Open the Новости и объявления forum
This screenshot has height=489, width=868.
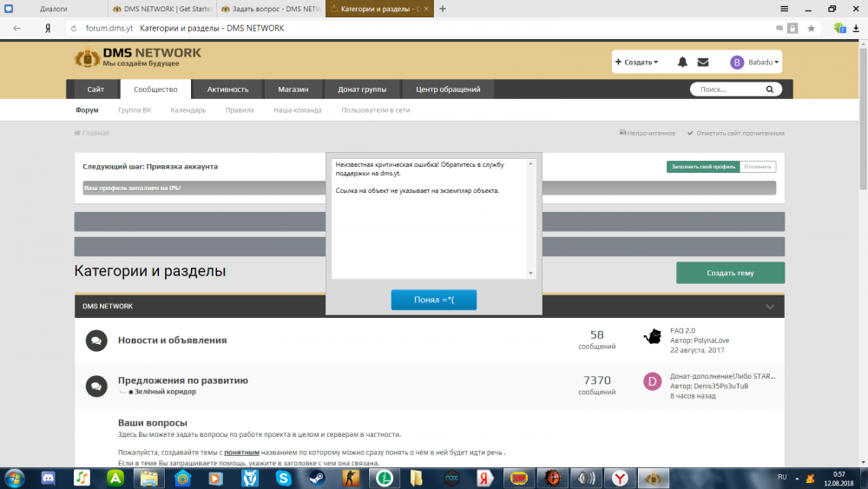point(172,340)
